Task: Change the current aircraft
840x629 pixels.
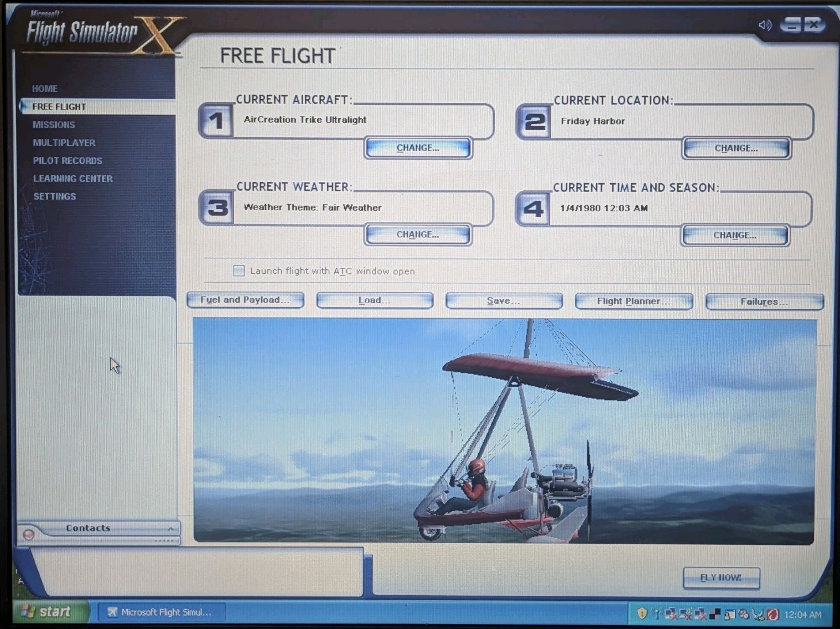Action: pos(418,148)
